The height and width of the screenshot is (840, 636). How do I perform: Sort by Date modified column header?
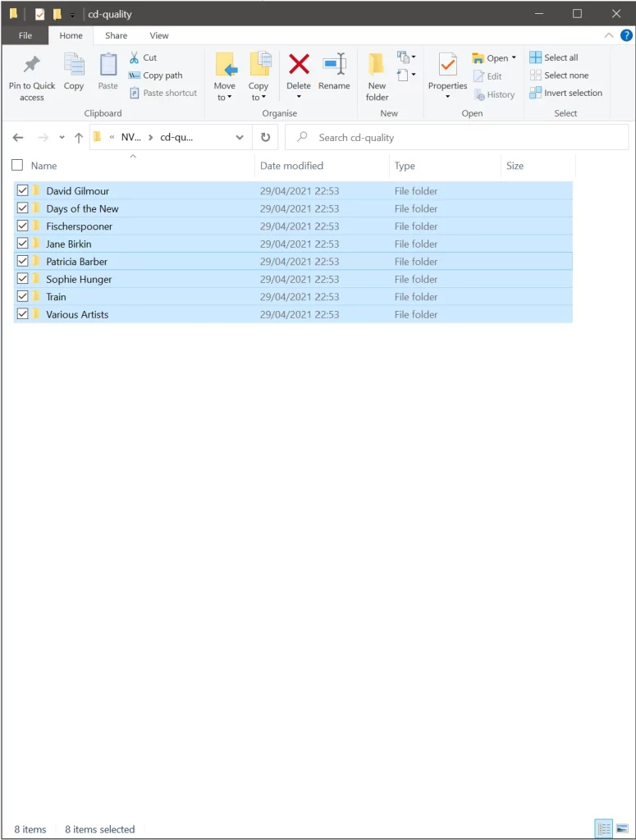291,166
